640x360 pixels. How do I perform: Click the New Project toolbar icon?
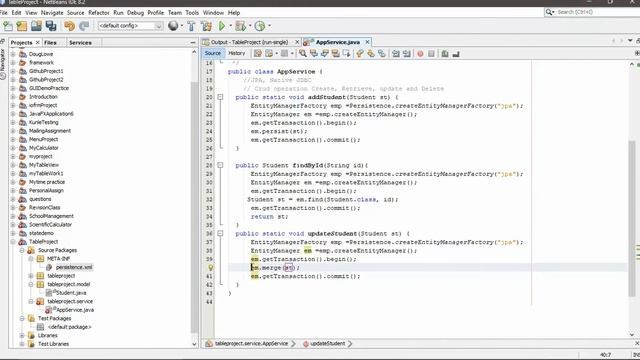point(22,26)
